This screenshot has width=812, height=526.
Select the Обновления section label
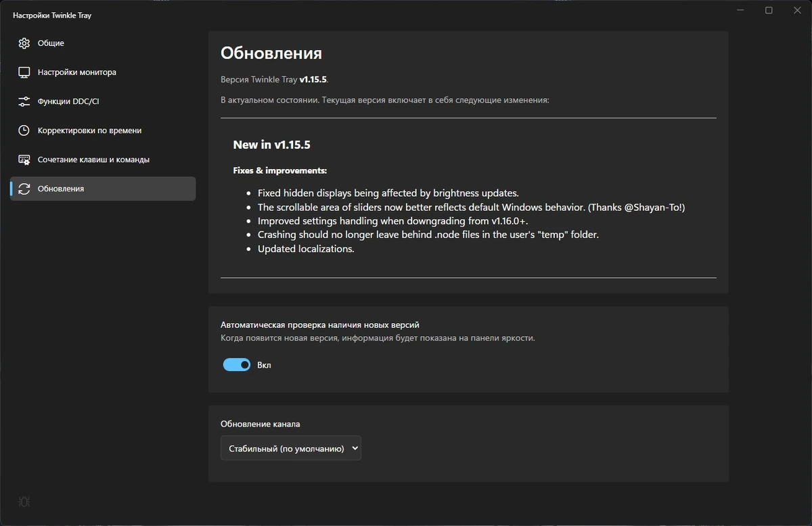[61, 189]
